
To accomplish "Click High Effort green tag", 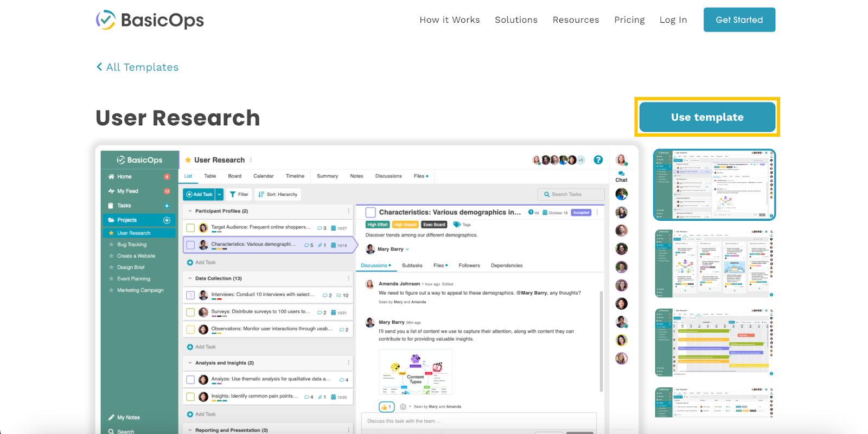I will click(378, 225).
